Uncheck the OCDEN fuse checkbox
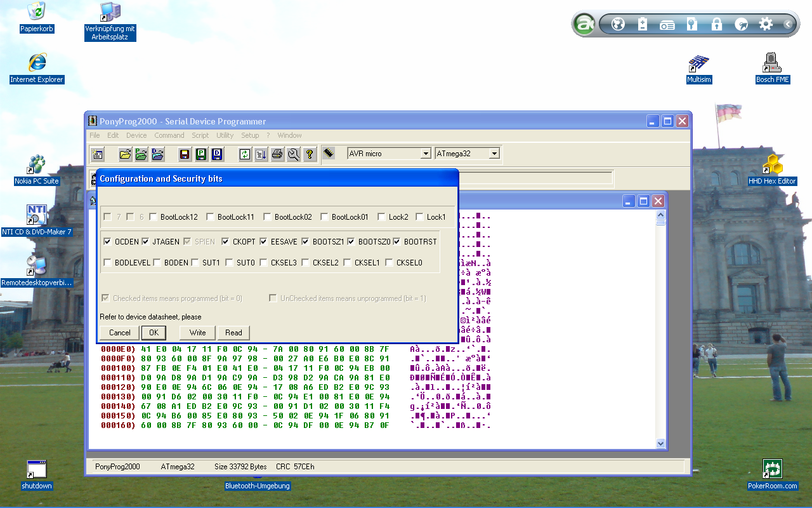Viewport: 812px width, 508px height. pyautogui.click(x=107, y=241)
